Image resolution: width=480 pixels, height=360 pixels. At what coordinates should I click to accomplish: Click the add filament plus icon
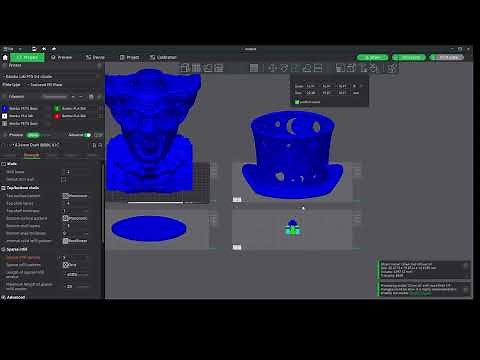coord(73,97)
